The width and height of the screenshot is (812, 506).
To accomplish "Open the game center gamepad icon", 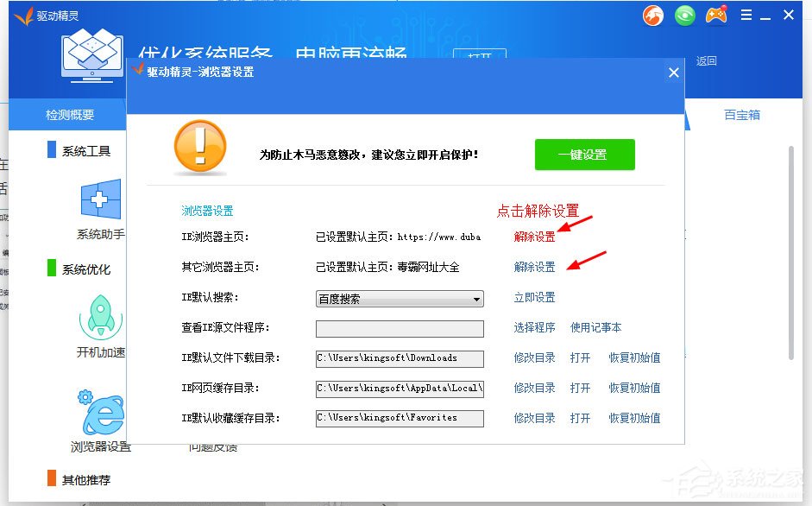I will pyautogui.click(x=716, y=15).
